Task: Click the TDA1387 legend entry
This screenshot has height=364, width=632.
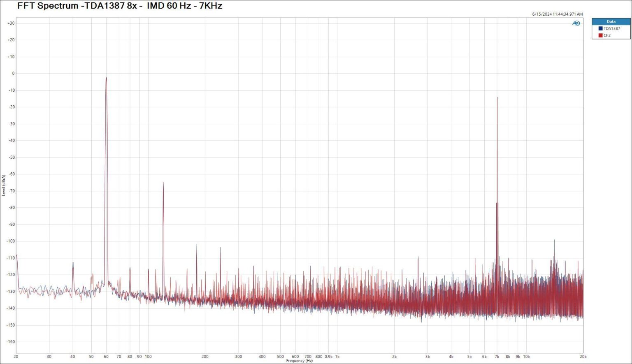Action: [611, 28]
